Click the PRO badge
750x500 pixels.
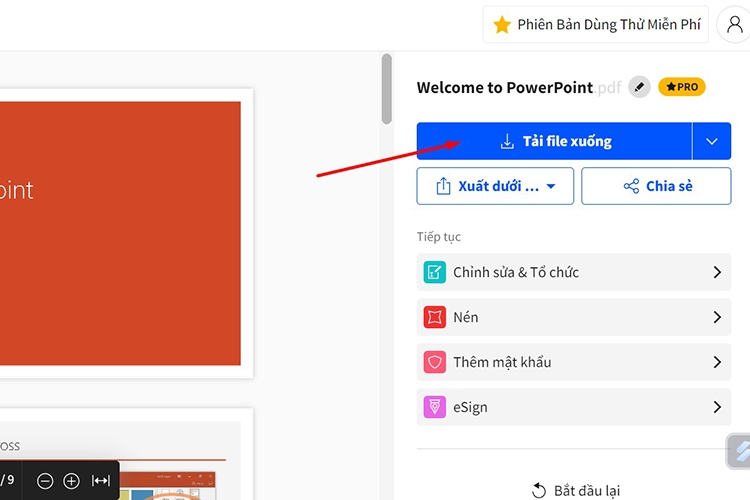(682, 87)
